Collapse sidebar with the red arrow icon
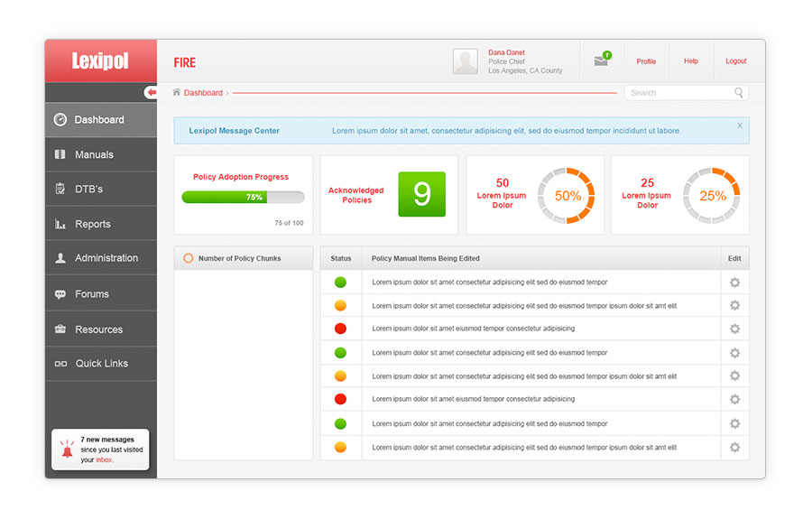 point(151,93)
